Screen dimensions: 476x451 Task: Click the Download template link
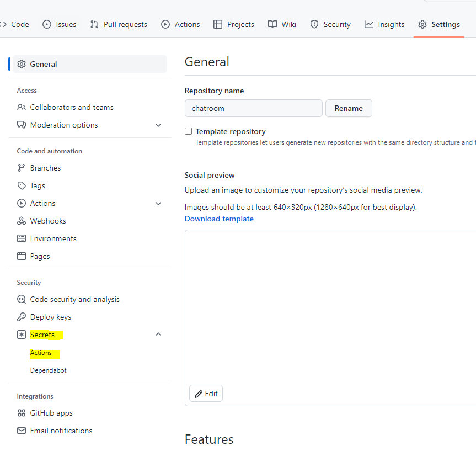tap(219, 219)
